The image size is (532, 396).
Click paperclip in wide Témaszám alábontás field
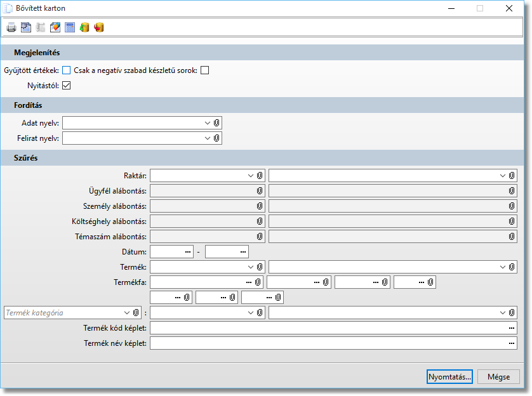pyautogui.click(x=512, y=237)
